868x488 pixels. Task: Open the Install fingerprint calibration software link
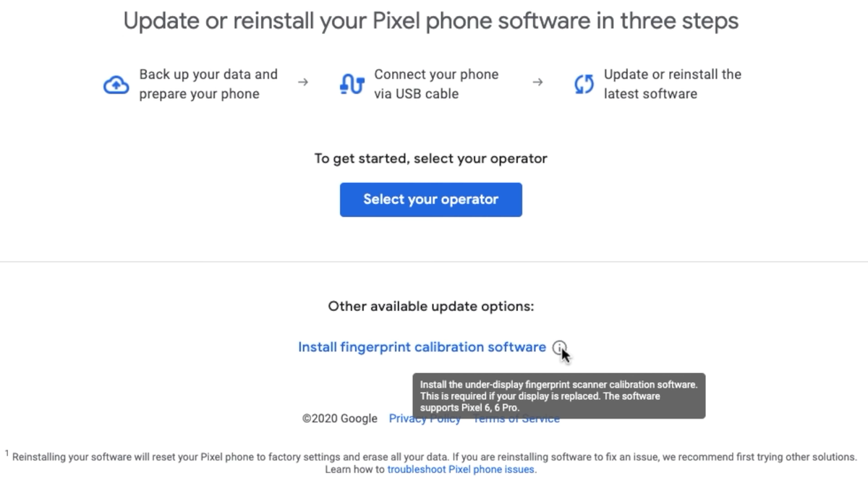coord(422,347)
